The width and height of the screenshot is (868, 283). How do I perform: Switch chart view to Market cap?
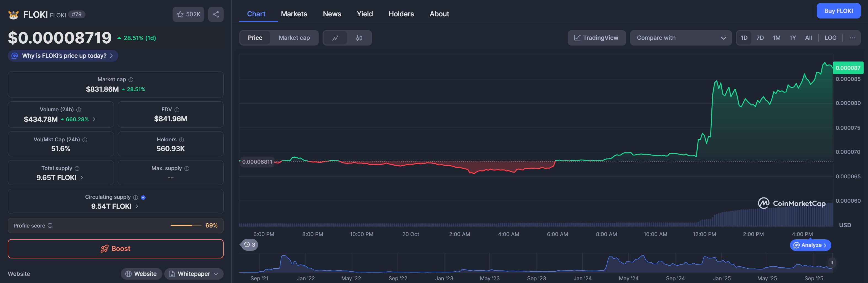[x=294, y=38]
